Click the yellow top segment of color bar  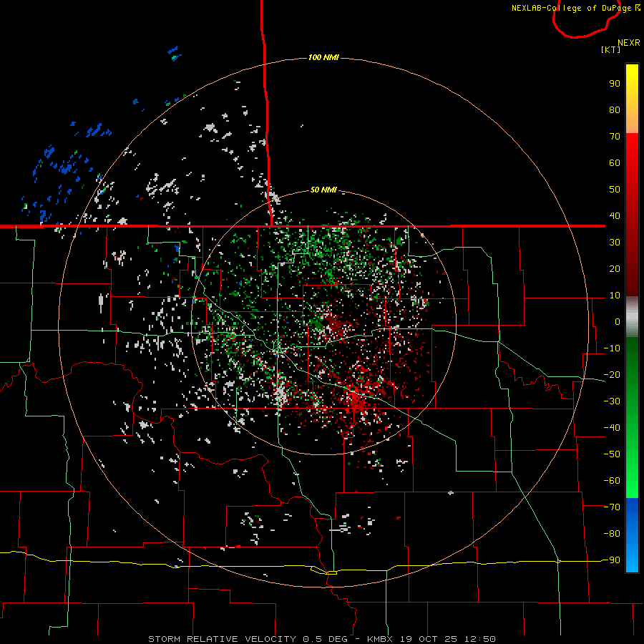click(632, 99)
